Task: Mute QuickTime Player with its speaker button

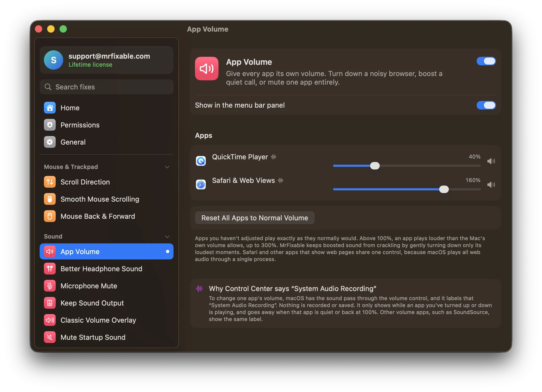Action: pyautogui.click(x=491, y=161)
